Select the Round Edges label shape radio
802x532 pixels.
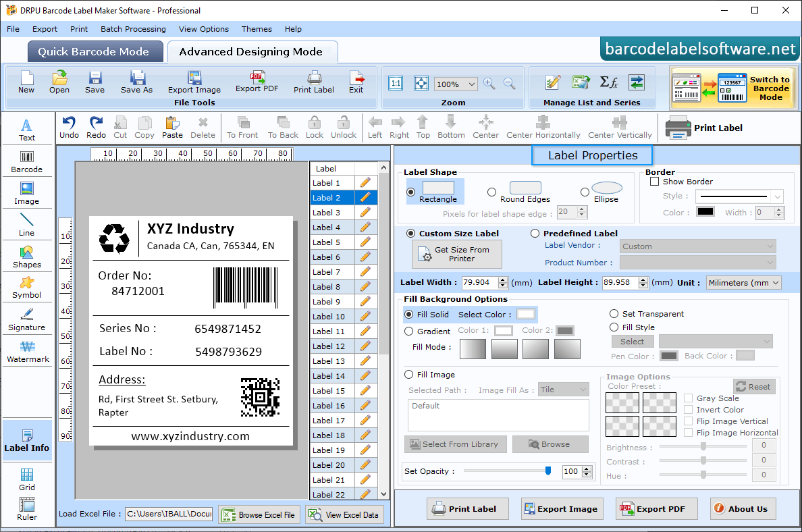(x=491, y=192)
